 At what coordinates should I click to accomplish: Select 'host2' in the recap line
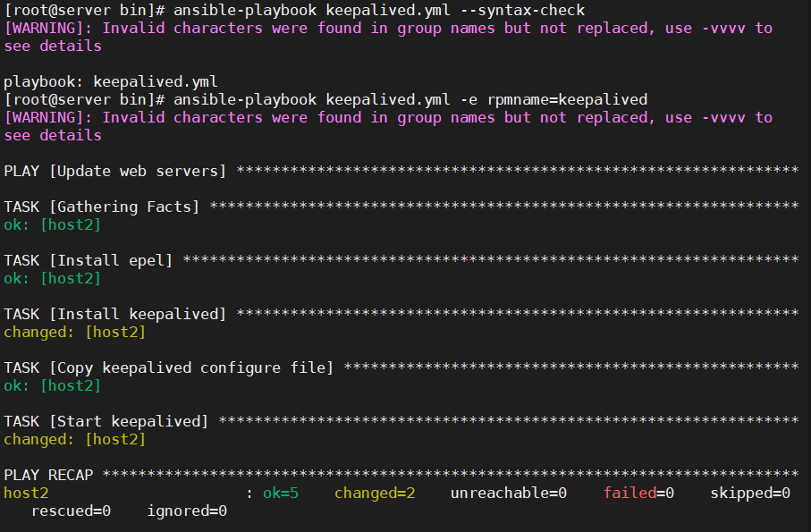pos(27,494)
